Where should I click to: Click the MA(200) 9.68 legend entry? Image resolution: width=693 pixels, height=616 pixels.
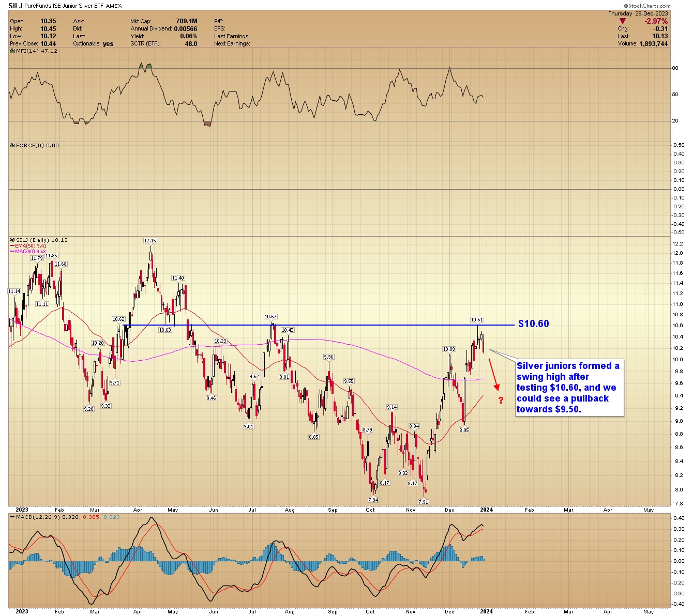[x=28, y=251]
